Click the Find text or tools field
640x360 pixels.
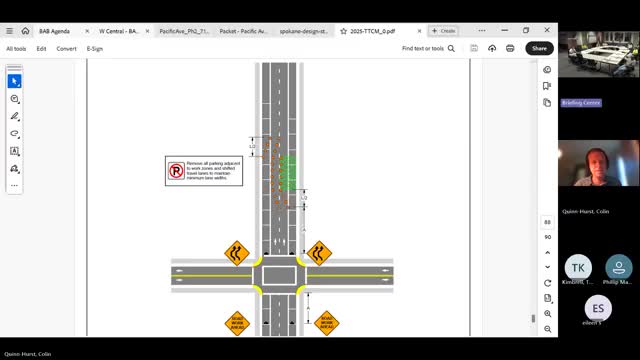[423, 49]
